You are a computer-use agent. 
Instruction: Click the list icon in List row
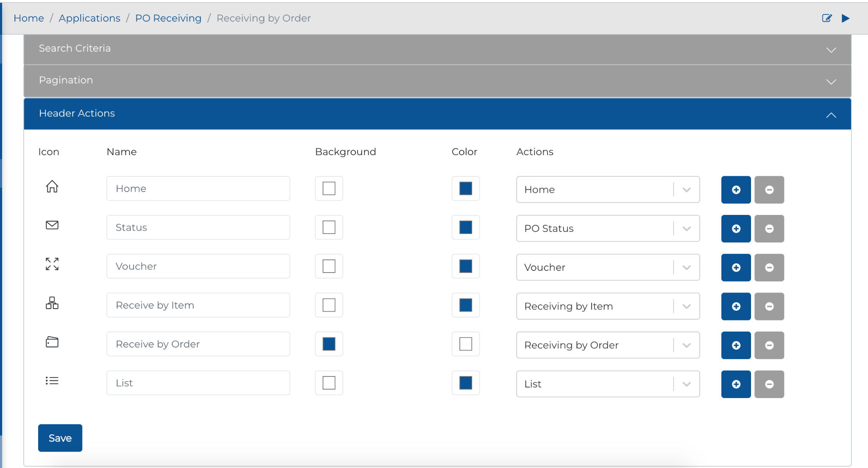coord(52,381)
